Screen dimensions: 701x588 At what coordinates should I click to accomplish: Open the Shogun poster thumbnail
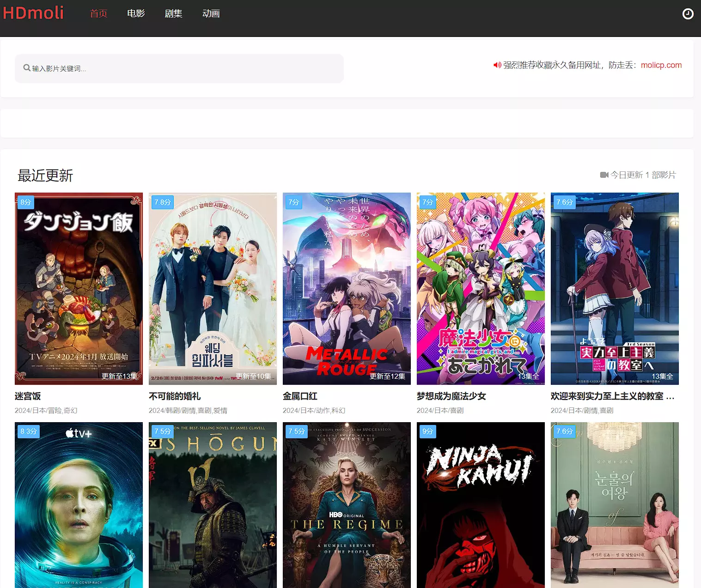(213, 504)
